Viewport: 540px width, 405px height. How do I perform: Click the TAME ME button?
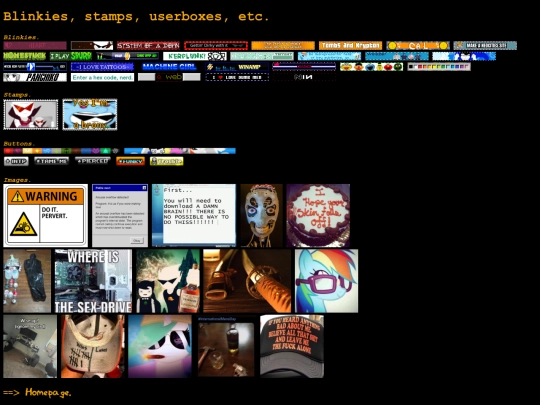click(52, 161)
